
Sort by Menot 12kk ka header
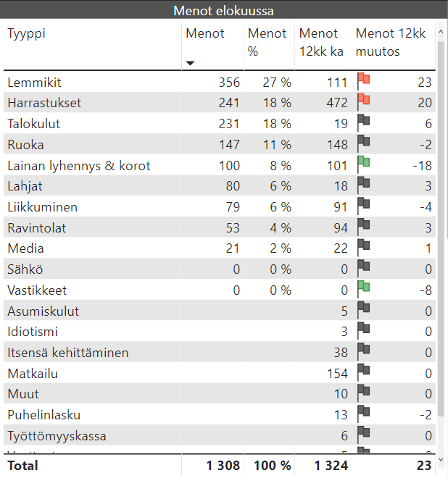click(x=320, y=42)
